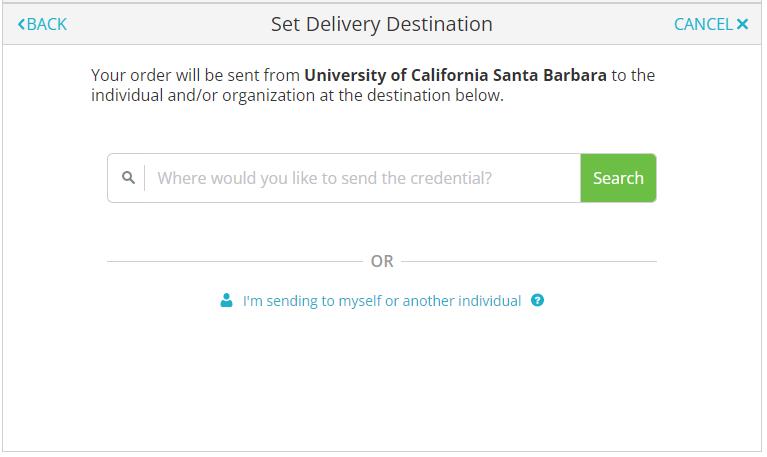Click the 'destination below' sentence ending
Screen dimensions: 767x457
click(x=435, y=95)
